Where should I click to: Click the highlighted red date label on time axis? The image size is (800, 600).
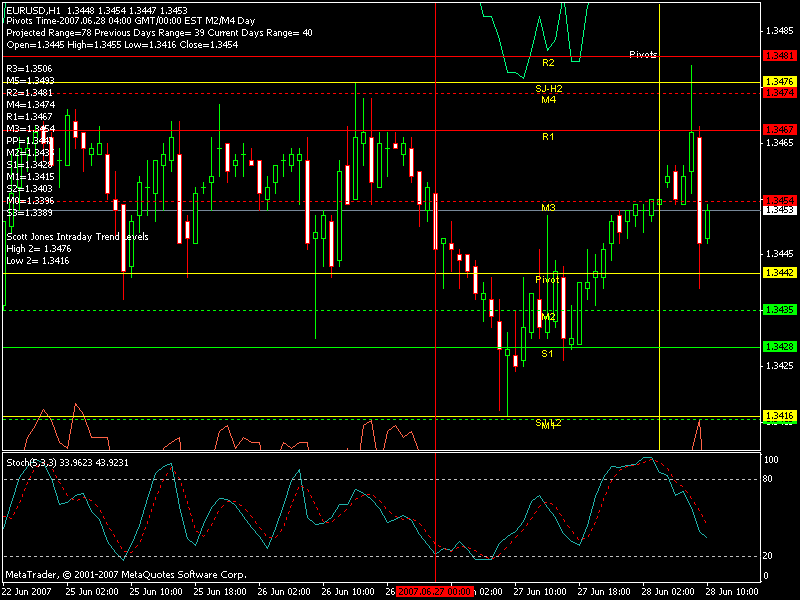[x=435, y=591]
